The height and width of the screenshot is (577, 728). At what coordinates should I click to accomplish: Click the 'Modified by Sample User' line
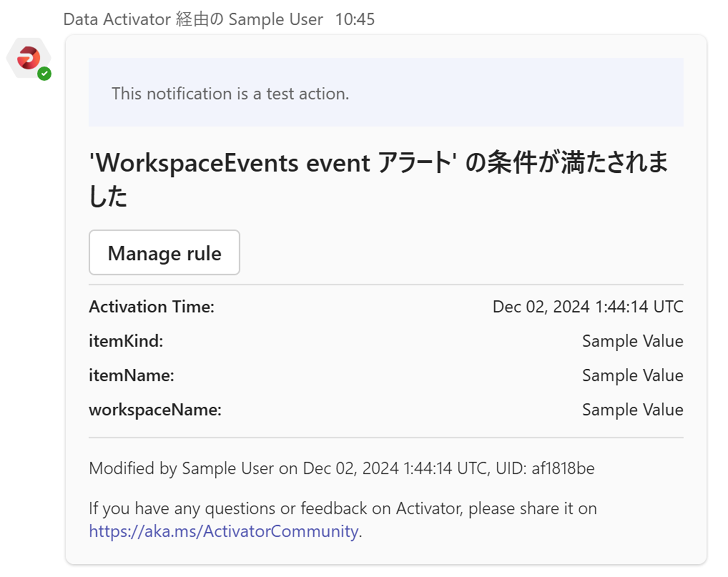342,468
